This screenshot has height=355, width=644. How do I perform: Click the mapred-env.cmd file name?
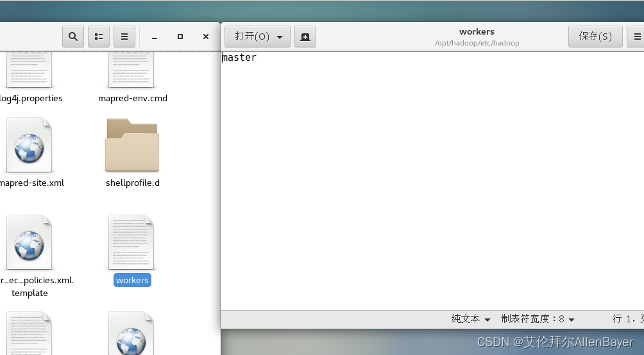tap(133, 99)
